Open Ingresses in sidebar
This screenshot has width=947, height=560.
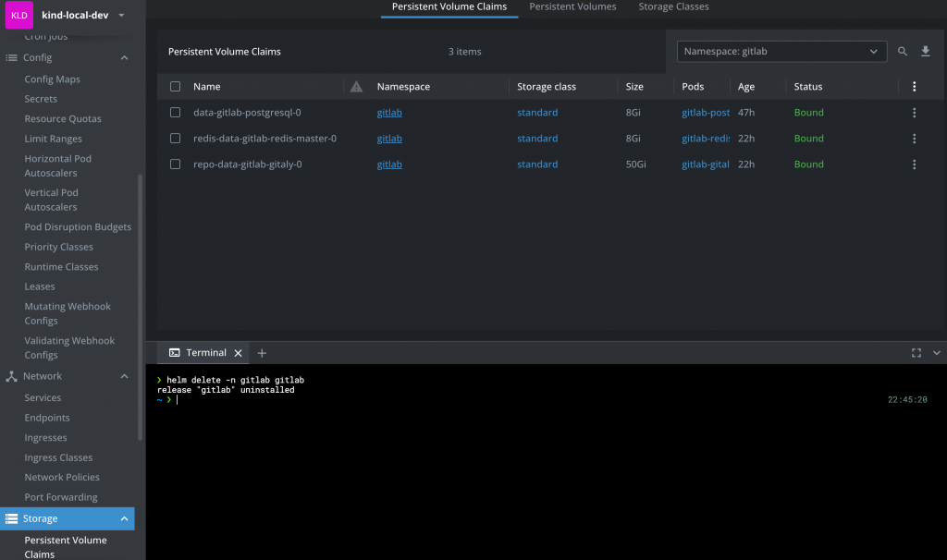click(x=45, y=437)
